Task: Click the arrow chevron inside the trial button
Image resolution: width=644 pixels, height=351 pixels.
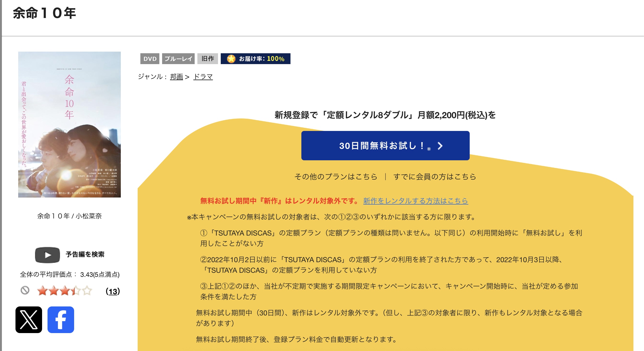Action: tap(440, 146)
